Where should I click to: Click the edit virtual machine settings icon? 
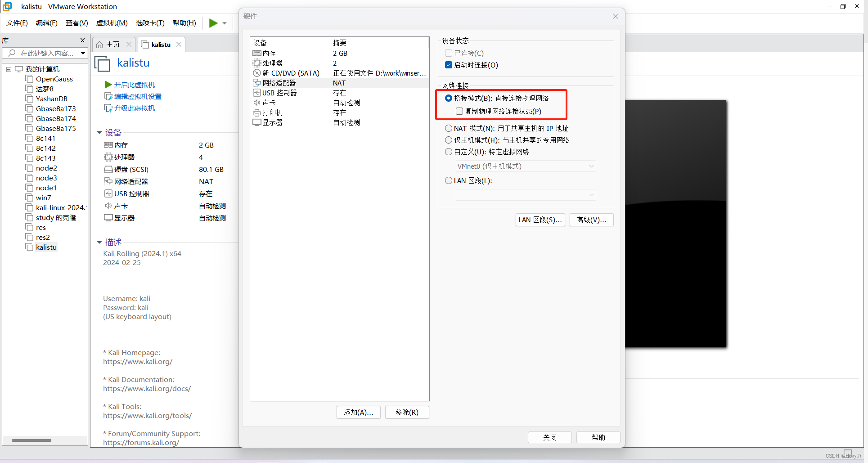(108, 96)
